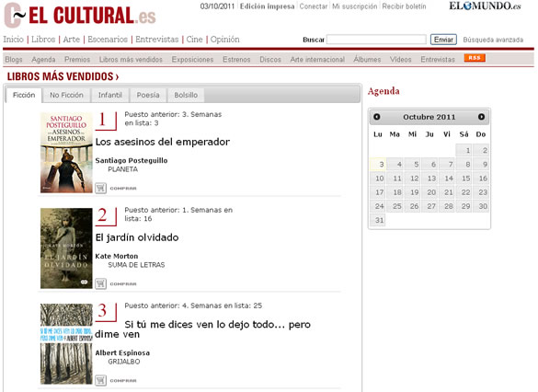Click Comprar link for Kate Morton book

click(x=123, y=283)
